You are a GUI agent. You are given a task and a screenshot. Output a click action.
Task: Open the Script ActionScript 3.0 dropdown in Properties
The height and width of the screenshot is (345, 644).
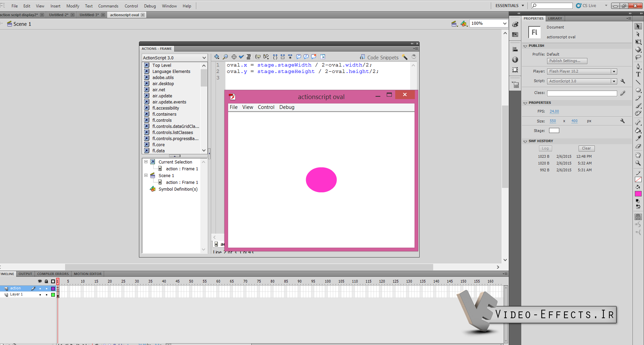[x=582, y=81]
